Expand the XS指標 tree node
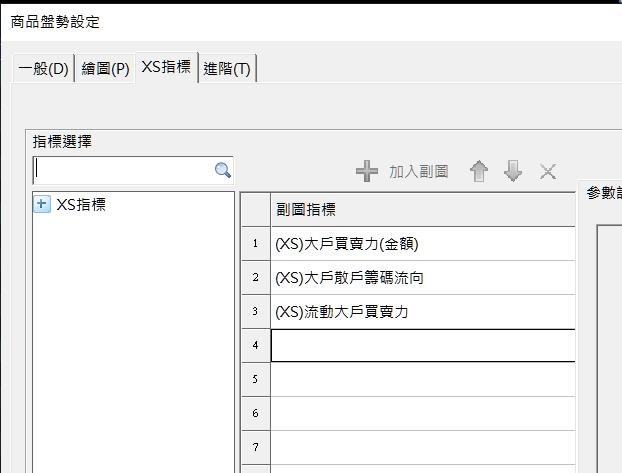Image resolution: width=622 pixels, height=473 pixels. tap(42, 204)
